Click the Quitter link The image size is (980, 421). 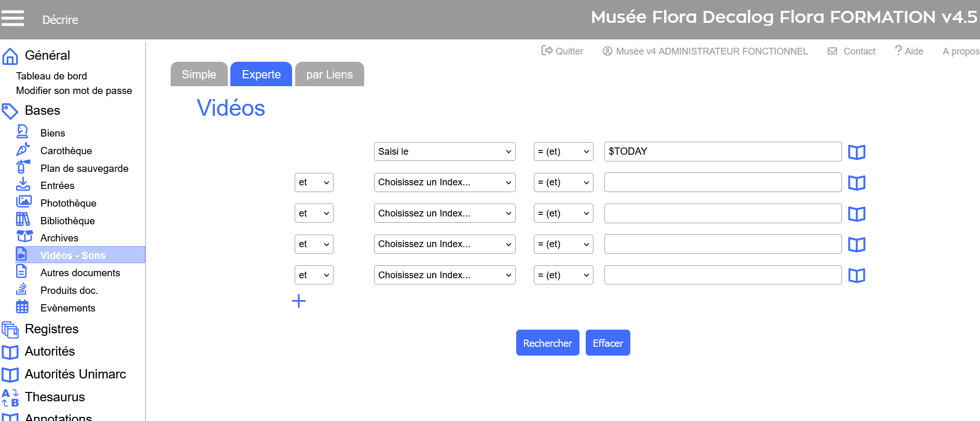(x=562, y=51)
